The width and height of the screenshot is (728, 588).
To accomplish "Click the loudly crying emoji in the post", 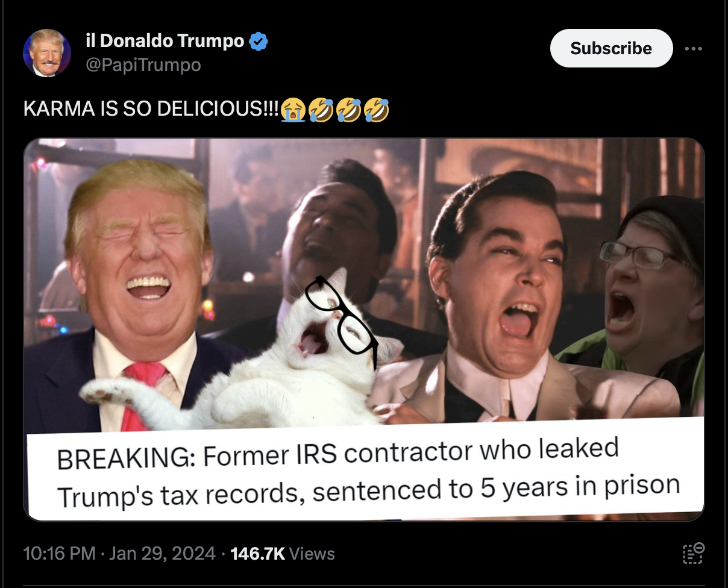I will (293, 109).
